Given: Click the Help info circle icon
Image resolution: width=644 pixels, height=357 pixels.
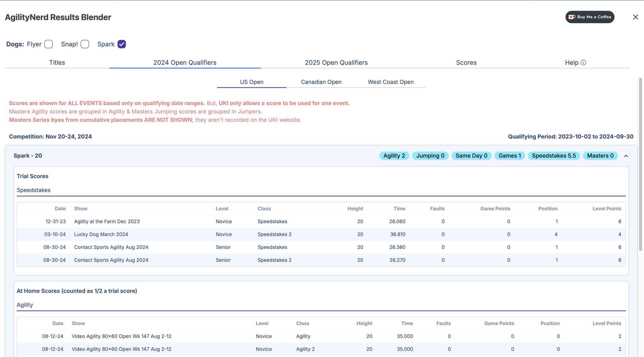Looking at the screenshot, I should 583,63.
